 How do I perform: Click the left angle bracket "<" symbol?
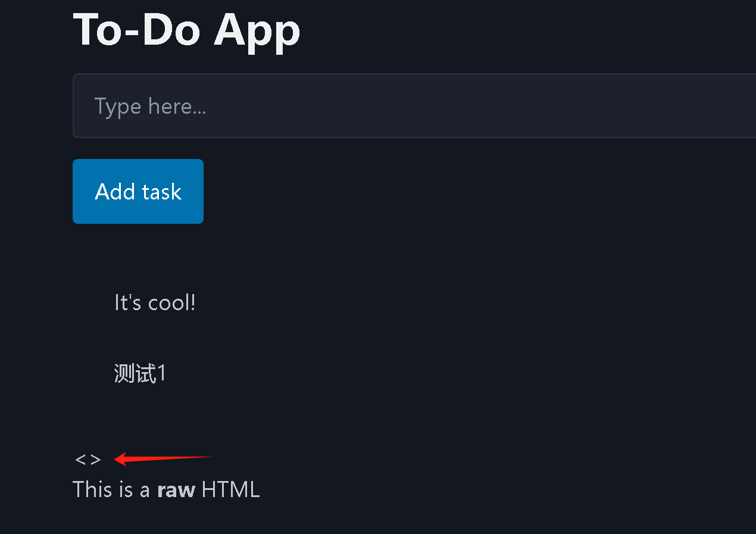tap(80, 460)
